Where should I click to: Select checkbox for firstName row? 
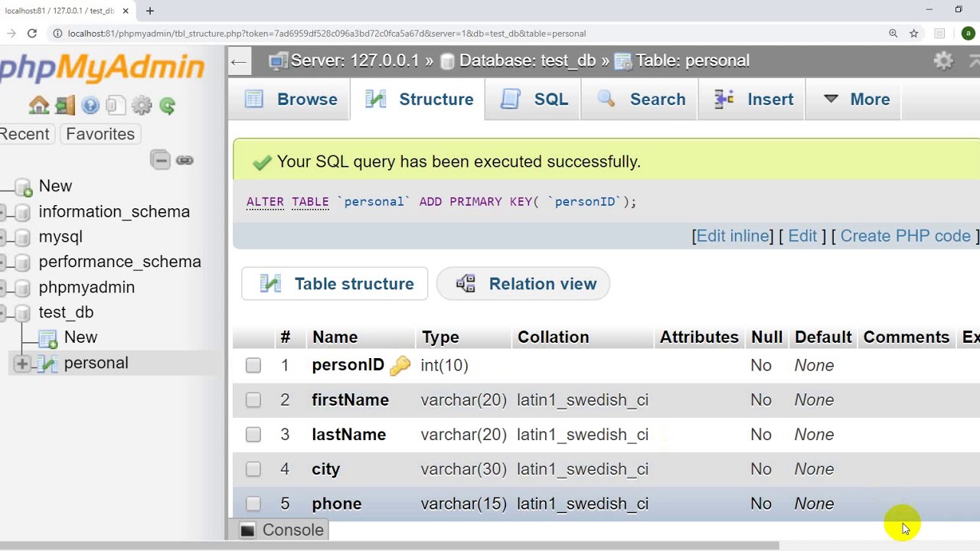point(253,400)
